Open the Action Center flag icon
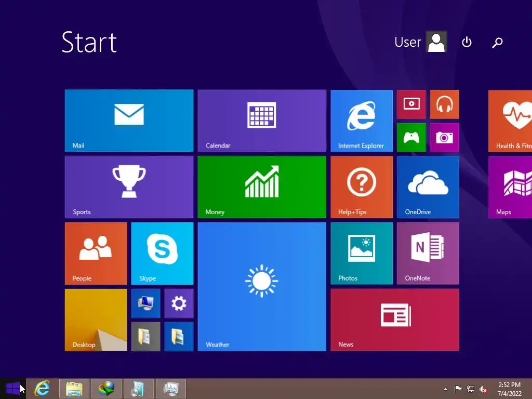Image resolution: width=532 pixels, height=399 pixels. click(x=458, y=389)
